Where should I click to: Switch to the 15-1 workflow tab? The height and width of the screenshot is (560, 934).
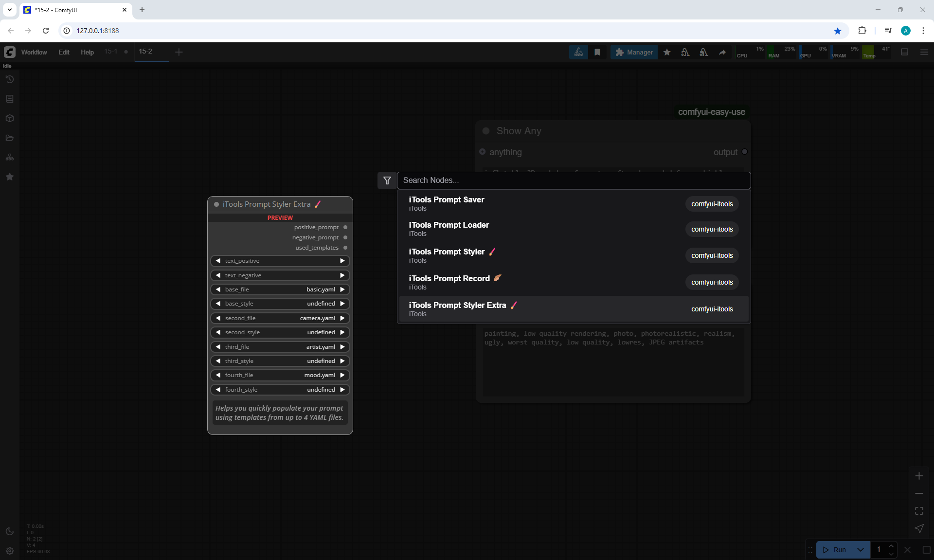[x=111, y=52]
